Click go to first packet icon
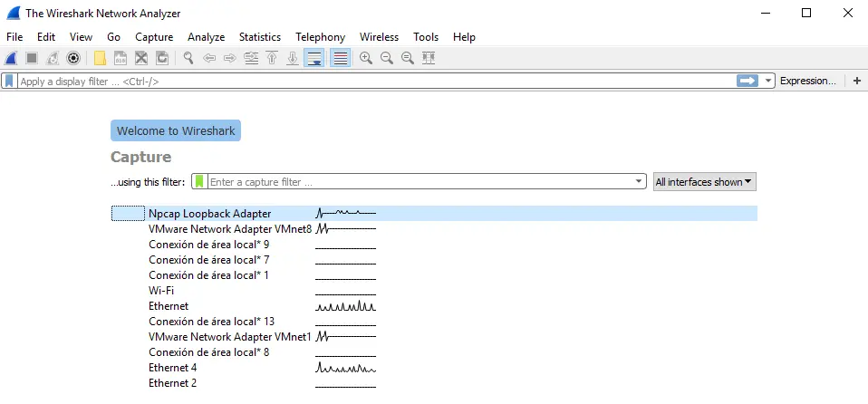The width and height of the screenshot is (868, 404). (272, 58)
